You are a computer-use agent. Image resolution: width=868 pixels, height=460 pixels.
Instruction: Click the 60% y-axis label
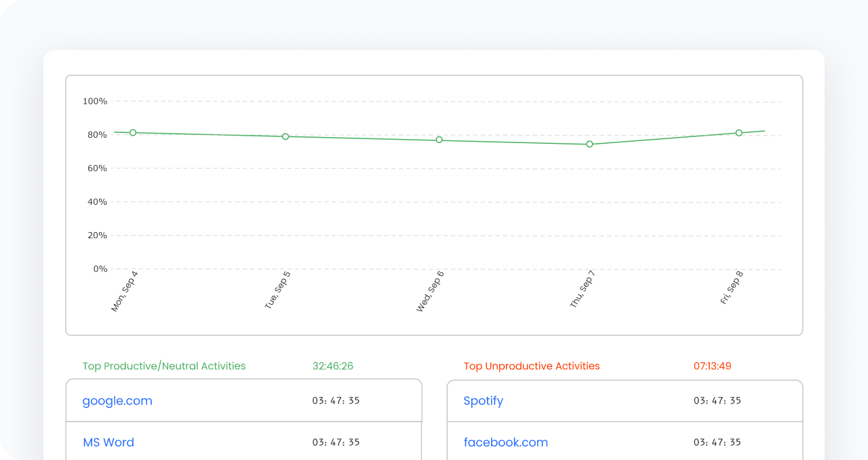(x=98, y=168)
